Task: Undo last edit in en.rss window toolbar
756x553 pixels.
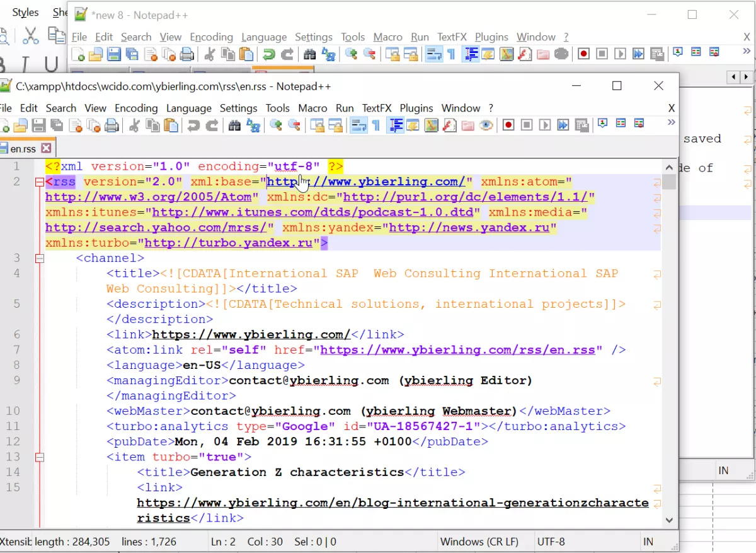Action: [193, 125]
